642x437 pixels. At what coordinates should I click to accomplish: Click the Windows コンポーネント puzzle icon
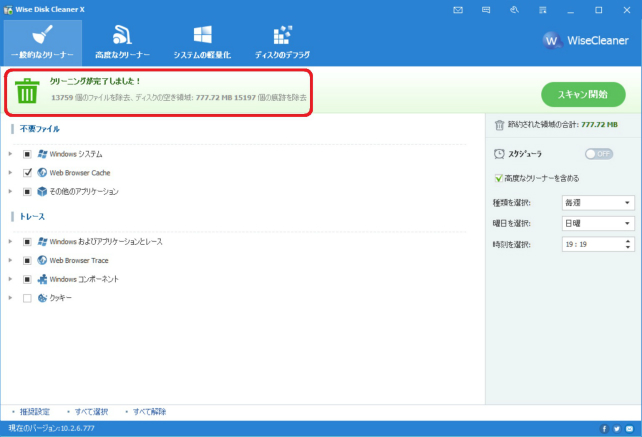pyautogui.click(x=42, y=279)
